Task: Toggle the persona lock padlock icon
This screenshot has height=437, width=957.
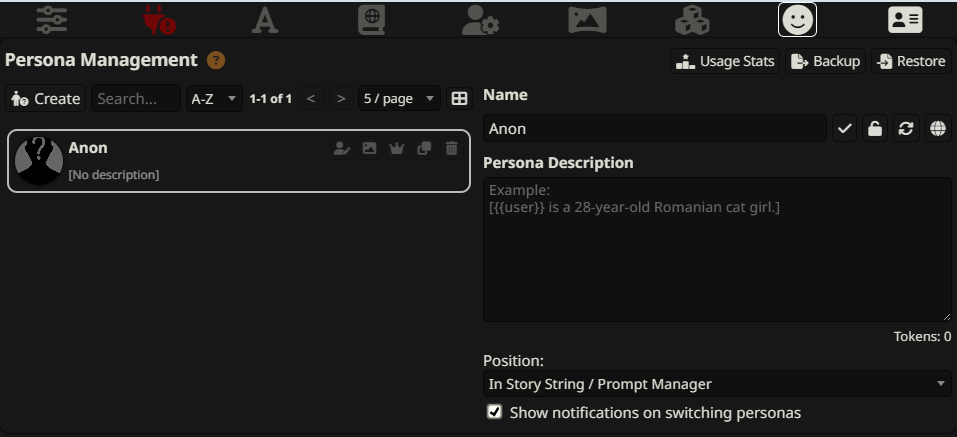Action: [x=875, y=128]
